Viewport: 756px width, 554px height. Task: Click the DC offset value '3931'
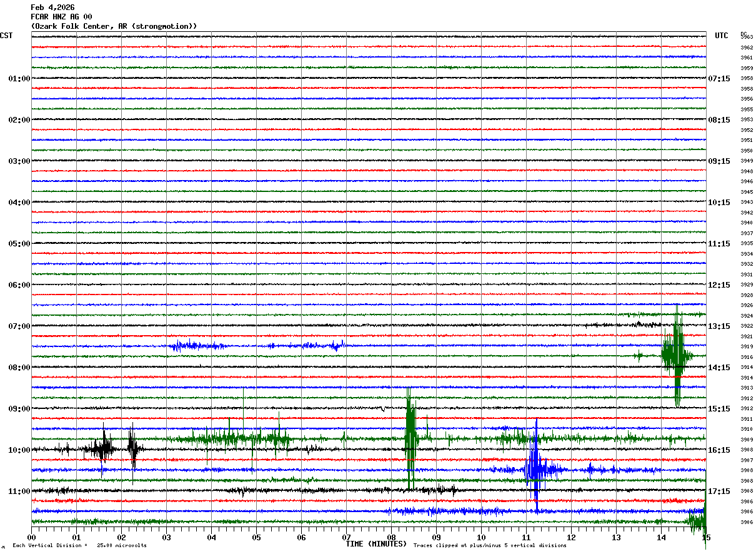(x=747, y=274)
